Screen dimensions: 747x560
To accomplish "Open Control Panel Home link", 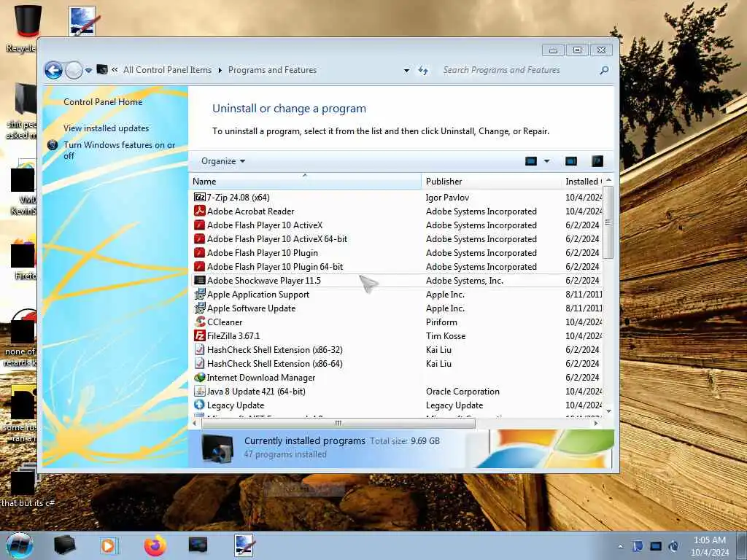I will pos(103,102).
